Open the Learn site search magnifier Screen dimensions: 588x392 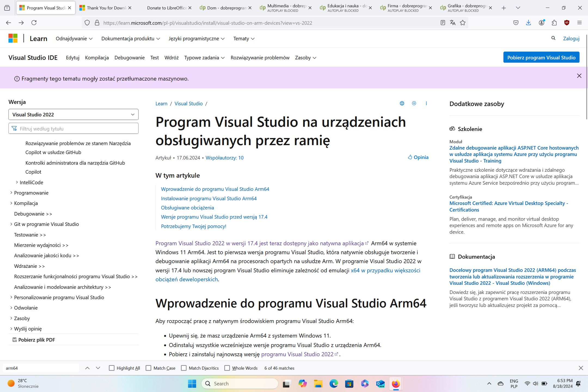click(x=553, y=38)
